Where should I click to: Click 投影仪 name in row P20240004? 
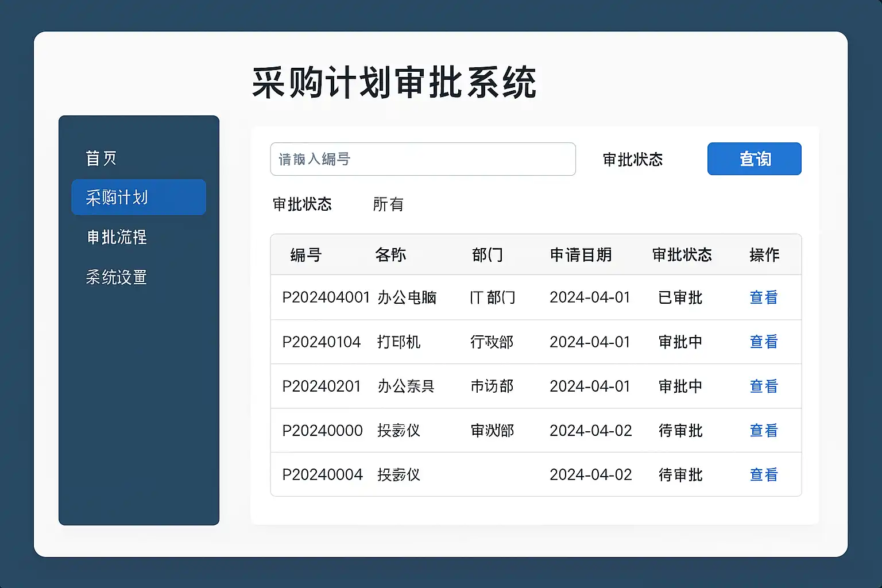[x=399, y=474]
